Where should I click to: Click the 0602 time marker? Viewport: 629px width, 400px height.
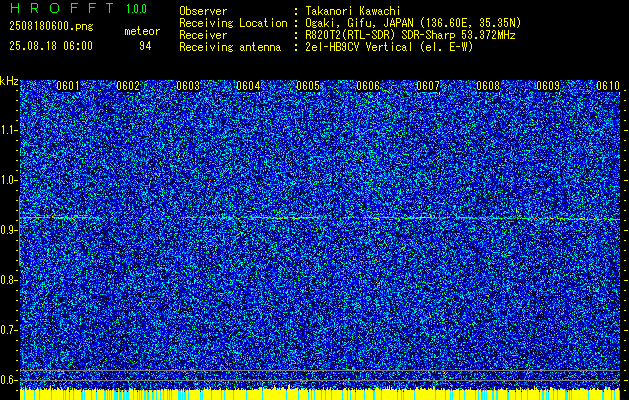pos(128,86)
